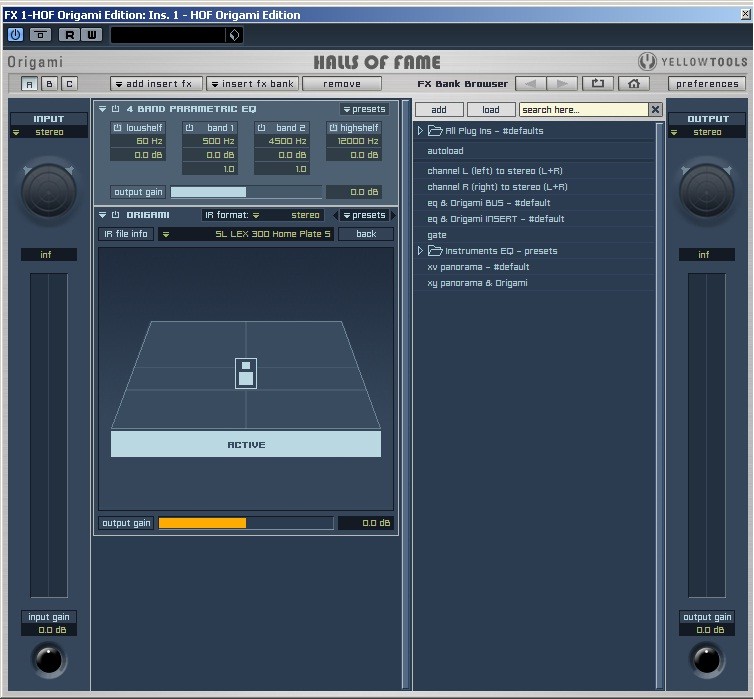Click the empty host preset name field
The width and height of the screenshot is (754, 699).
(168, 35)
